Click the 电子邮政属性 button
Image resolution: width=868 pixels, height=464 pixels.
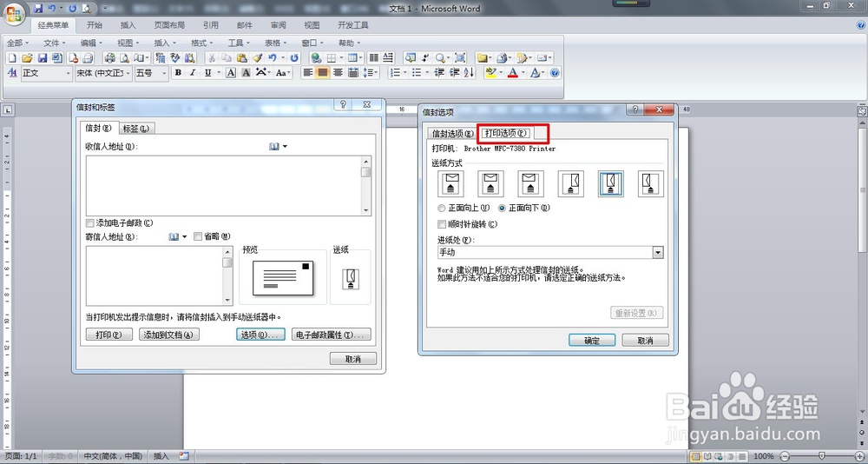(331, 335)
